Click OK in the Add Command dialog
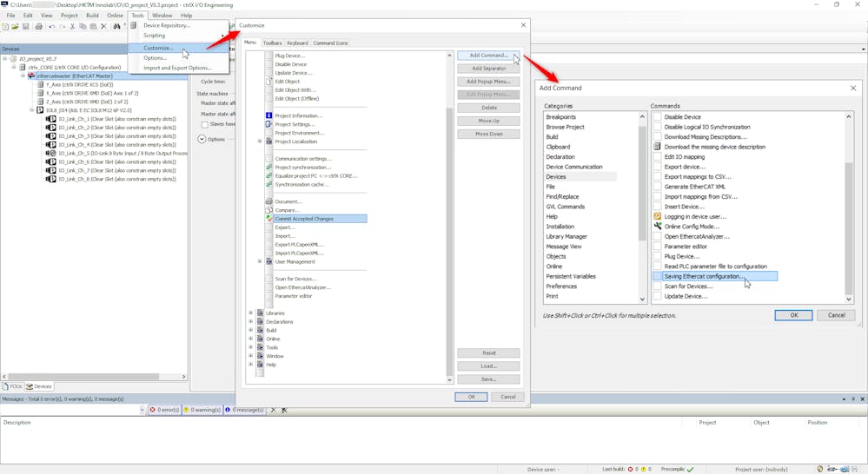This screenshot has height=474, width=868. click(x=793, y=315)
